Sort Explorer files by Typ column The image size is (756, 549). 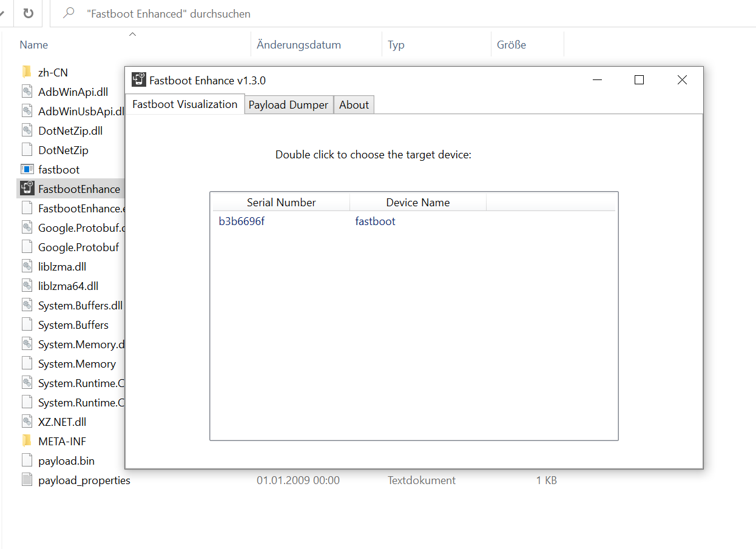click(x=396, y=45)
